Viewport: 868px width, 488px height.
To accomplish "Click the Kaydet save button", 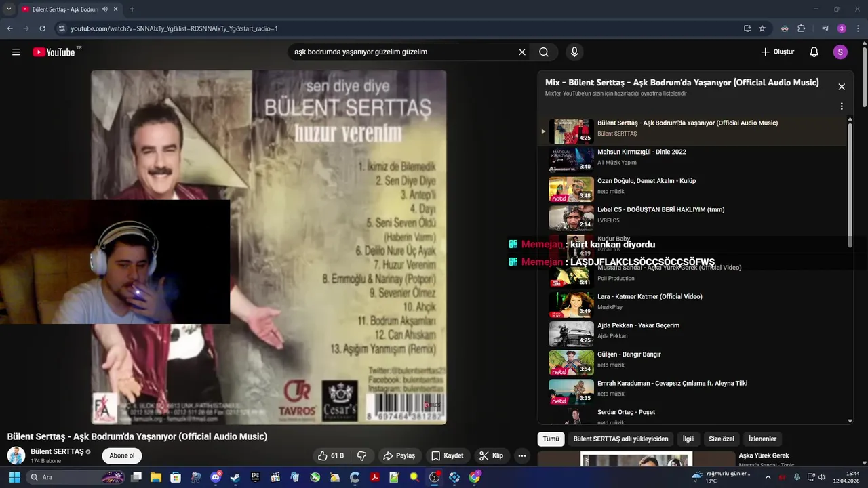I will (448, 456).
